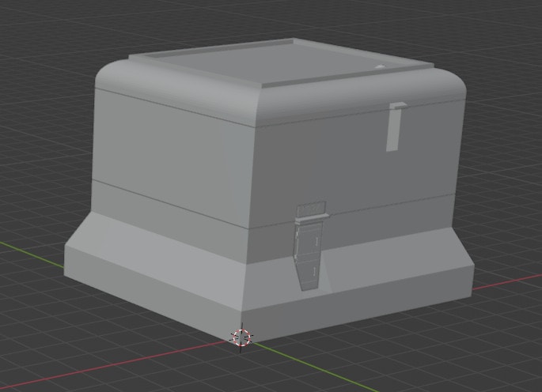The width and height of the screenshot is (542, 392).
Task: Click the small bump on the lid top
Action: (x=381, y=66)
